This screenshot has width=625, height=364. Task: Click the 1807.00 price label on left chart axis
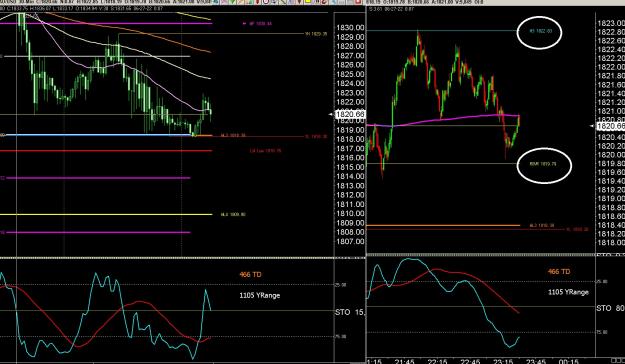[350, 242]
